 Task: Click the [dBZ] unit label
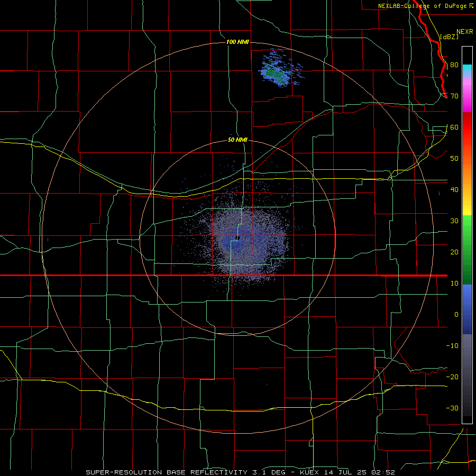449,36
